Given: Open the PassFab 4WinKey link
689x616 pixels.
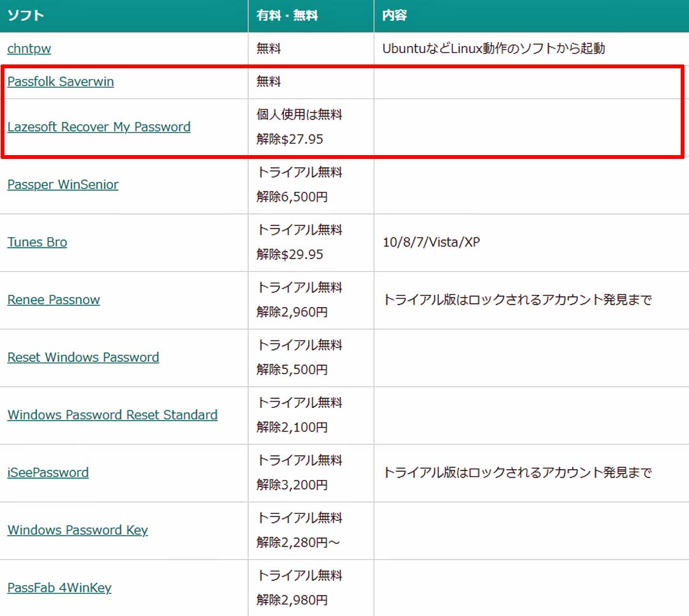Looking at the screenshot, I should 59,588.
